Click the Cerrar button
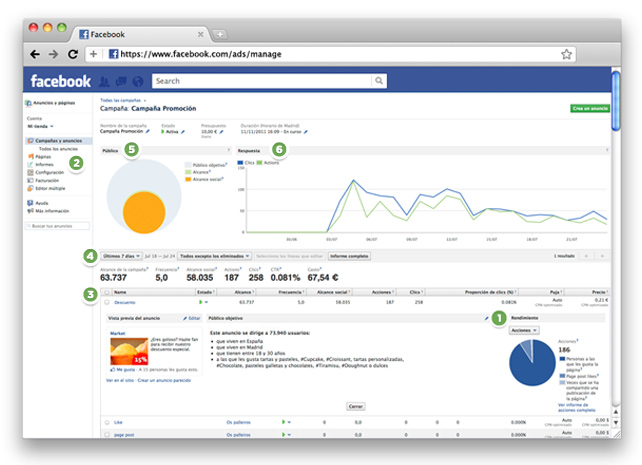The image size is (642, 465). [356, 406]
